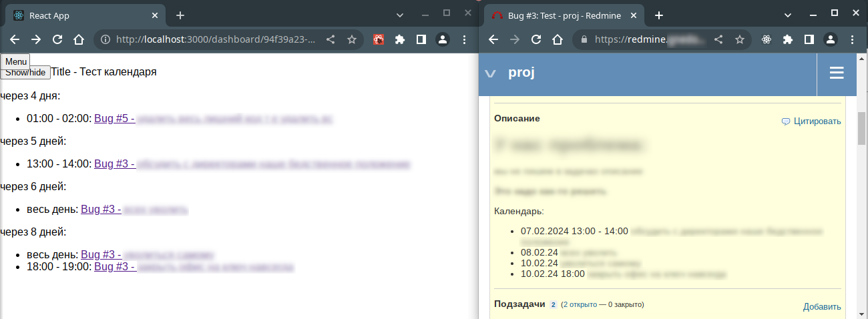Open the Bug #5 link
This screenshot has width=868, height=319.
click(x=114, y=118)
